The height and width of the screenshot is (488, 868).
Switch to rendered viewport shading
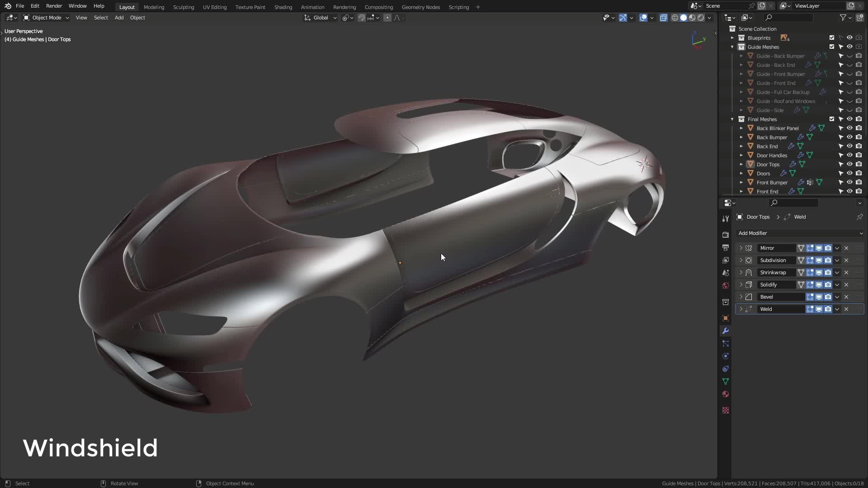click(x=701, y=18)
